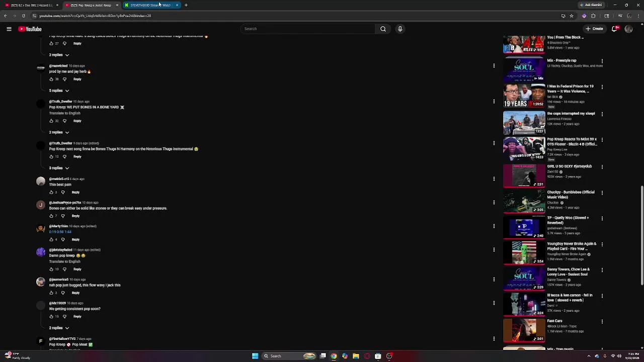
Task: Like the @naswicked comment
Action: 51,79
